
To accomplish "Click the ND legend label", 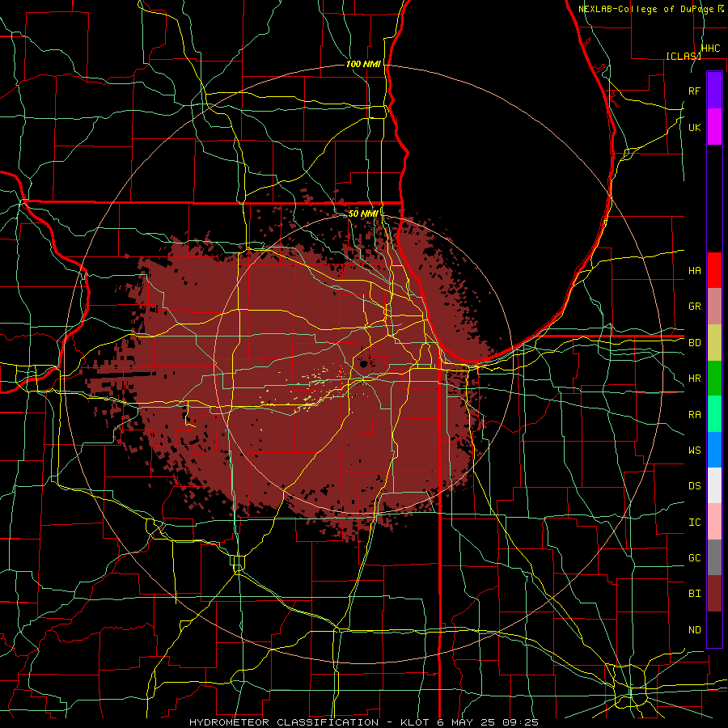I will [695, 630].
